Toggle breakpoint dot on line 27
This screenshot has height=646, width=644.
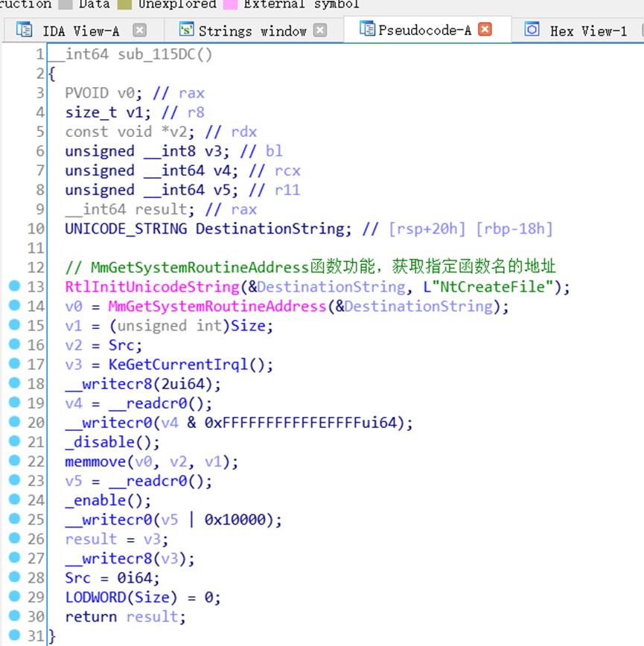pos(14,557)
